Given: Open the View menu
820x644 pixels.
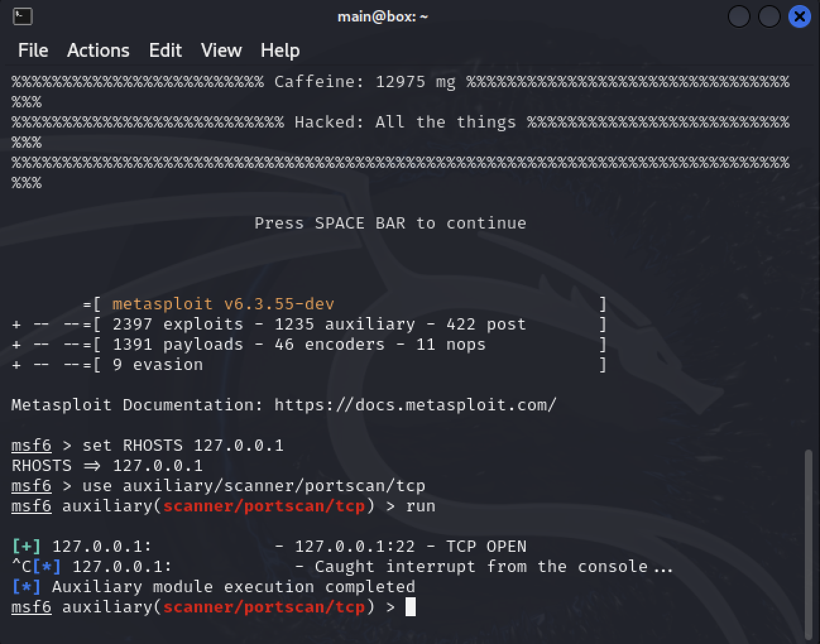Looking at the screenshot, I should click(221, 51).
